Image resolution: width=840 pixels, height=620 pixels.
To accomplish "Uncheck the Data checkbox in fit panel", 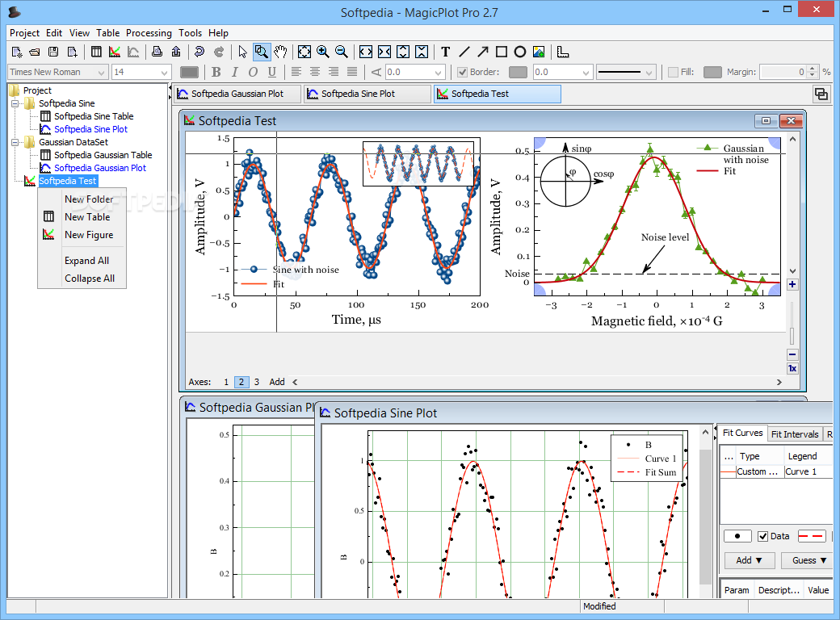I will point(762,536).
